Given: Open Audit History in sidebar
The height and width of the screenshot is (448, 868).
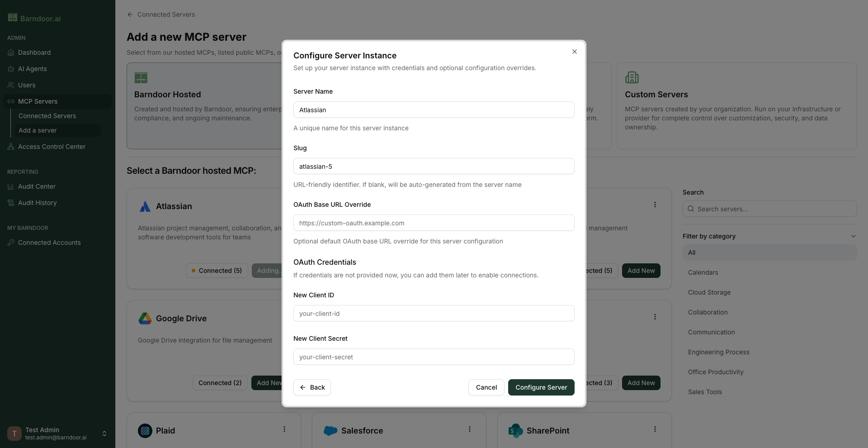Looking at the screenshot, I should 57,203.
